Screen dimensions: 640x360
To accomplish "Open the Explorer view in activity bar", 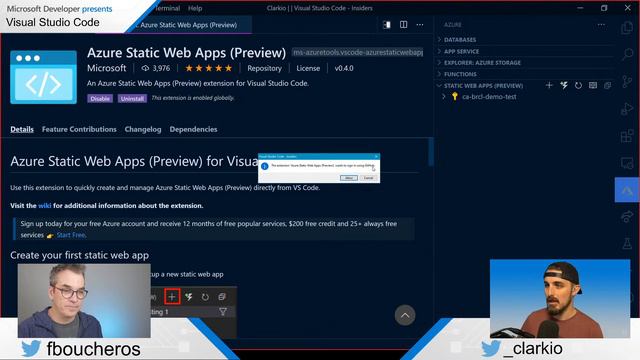I will (627, 28).
